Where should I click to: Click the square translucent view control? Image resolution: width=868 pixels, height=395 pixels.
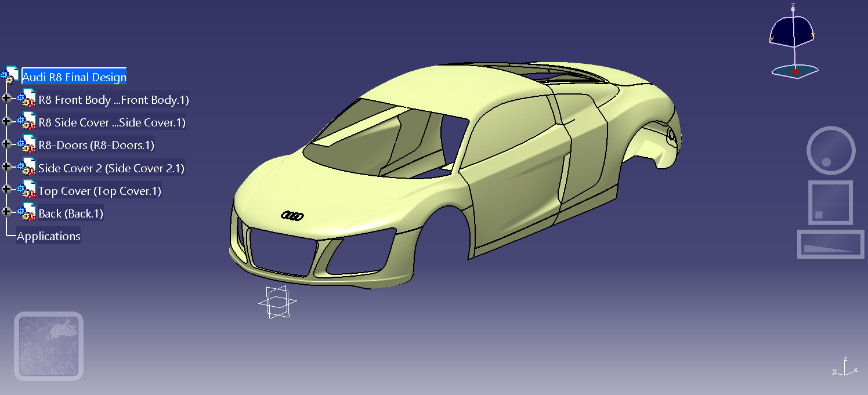click(830, 202)
